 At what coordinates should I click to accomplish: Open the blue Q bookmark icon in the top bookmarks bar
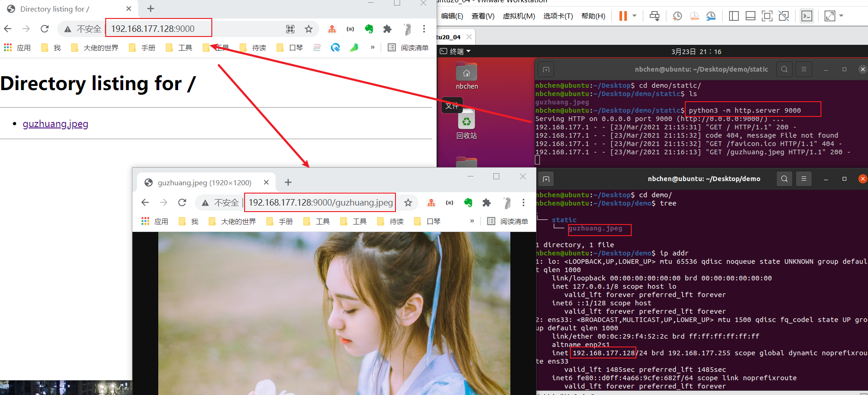click(335, 47)
